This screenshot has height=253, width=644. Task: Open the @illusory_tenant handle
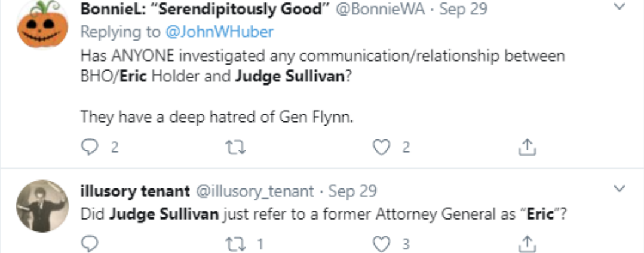[255, 191]
